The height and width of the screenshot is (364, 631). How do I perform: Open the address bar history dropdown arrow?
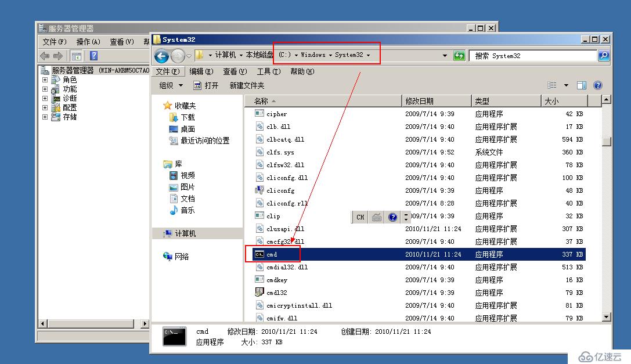pos(445,56)
